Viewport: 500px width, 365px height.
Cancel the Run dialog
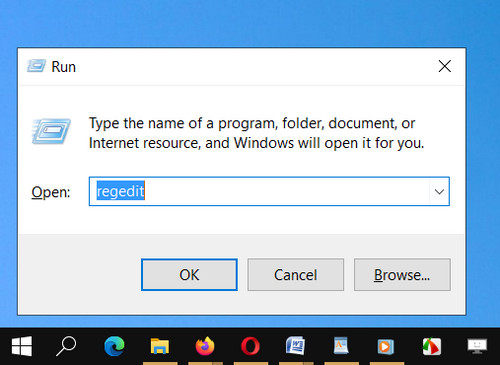pos(295,275)
